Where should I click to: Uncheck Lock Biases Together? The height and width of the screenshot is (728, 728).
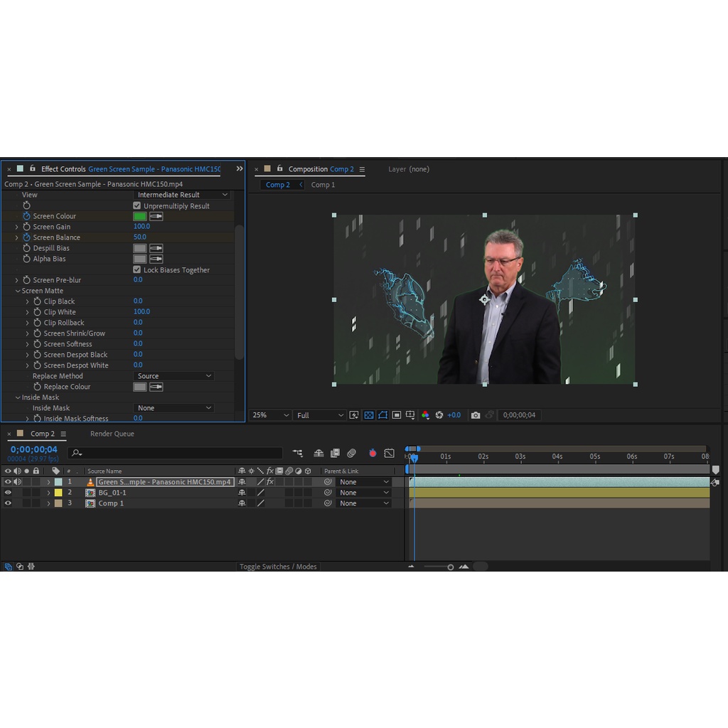tap(137, 269)
